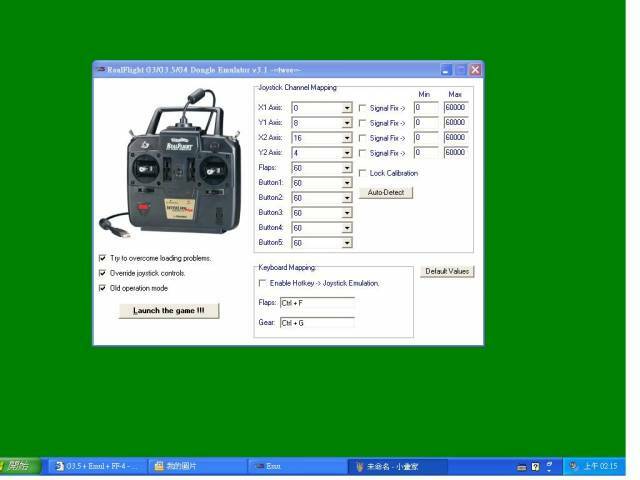This screenshot has width=640, height=480.
Task: Minimize the Dongle Emulator window
Action: pos(446,70)
